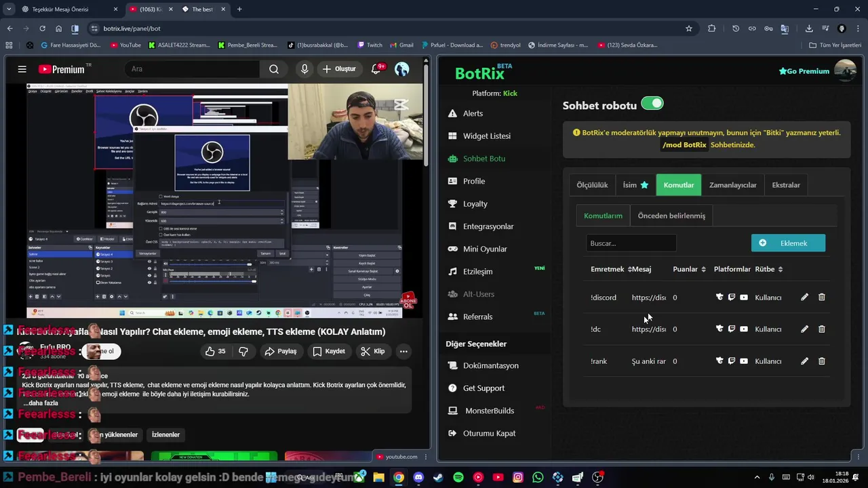The width and height of the screenshot is (868, 488).
Task: Edit the !dc command
Action: tap(804, 329)
